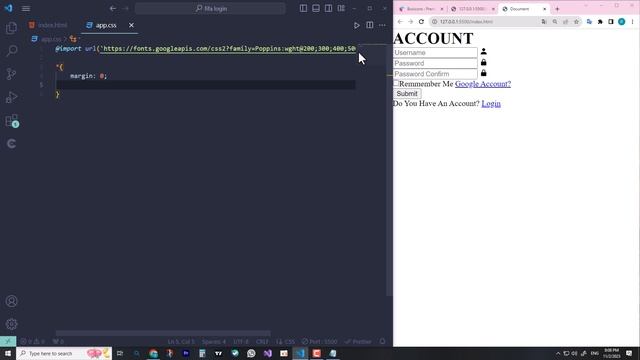640x360 pixels.
Task: Open the Extensions view
Action: (11, 120)
